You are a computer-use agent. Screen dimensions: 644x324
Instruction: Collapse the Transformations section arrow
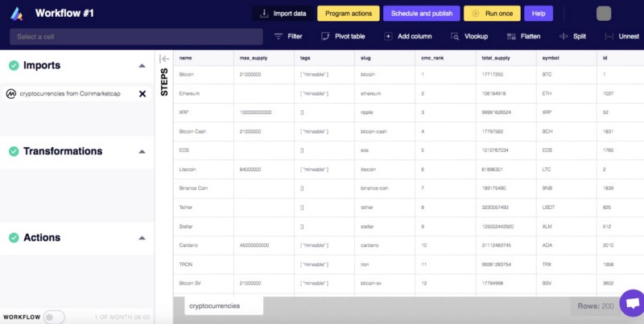(x=142, y=151)
